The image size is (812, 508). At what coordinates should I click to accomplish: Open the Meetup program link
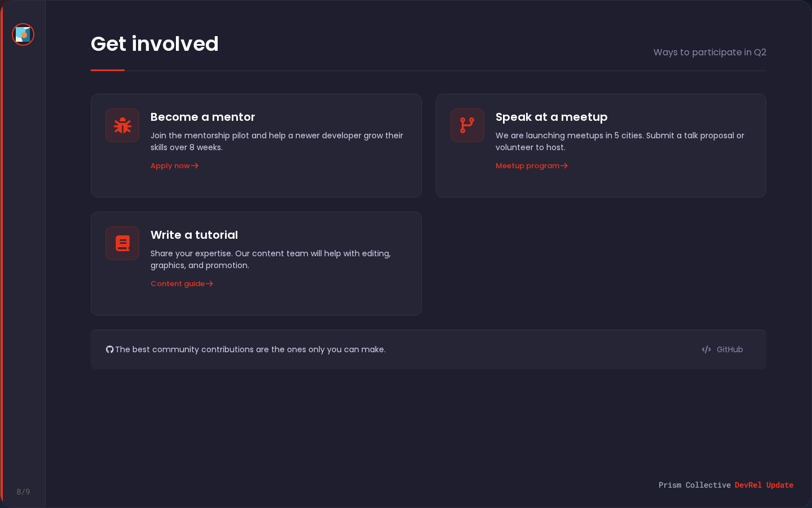click(527, 166)
